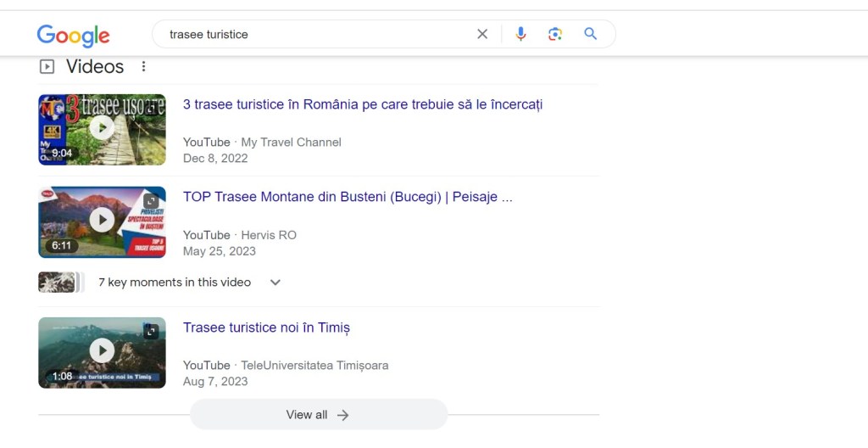Clear the search box text
The image size is (868, 448).
482,34
